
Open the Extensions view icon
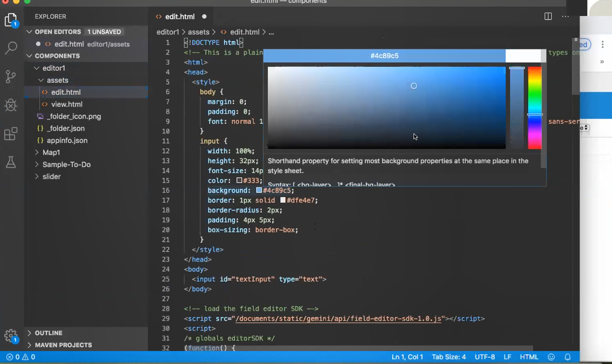click(x=10, y=134)
